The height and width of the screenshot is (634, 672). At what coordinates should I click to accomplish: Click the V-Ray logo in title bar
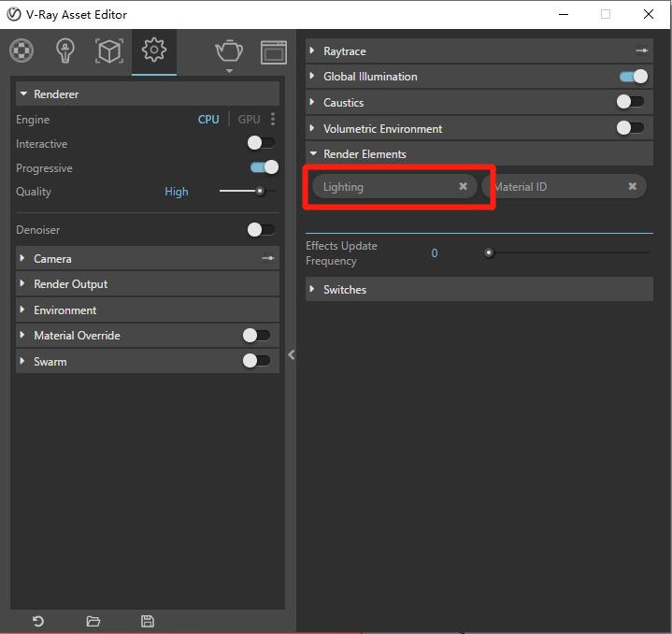point(14,14)
